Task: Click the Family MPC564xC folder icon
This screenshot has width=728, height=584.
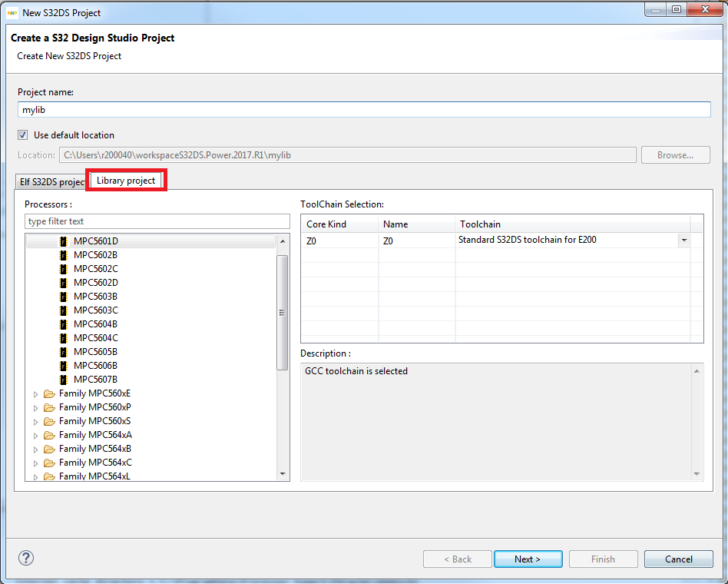Action: tap(49, 463)
